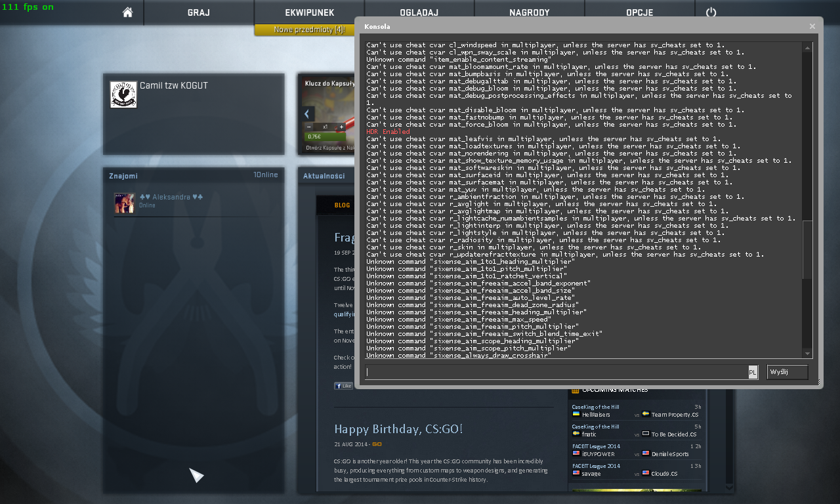Click the US flag next to savage

[x=576, y=472]
